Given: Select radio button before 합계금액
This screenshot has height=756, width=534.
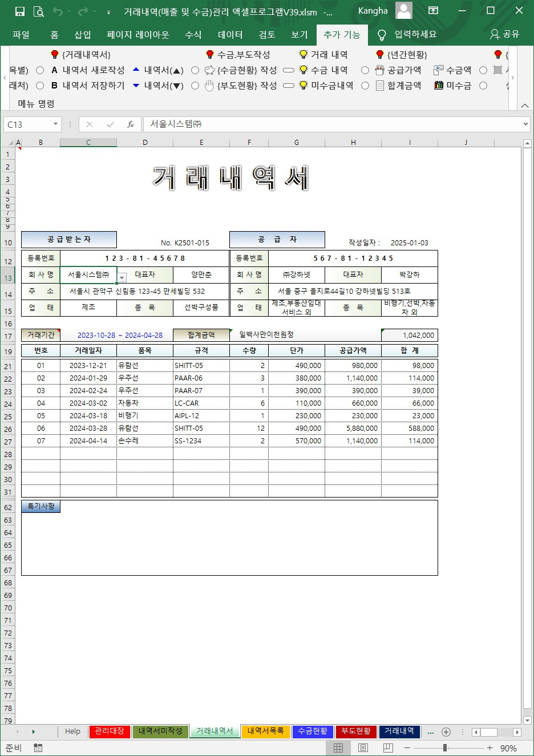Looking at the screenshot, I should 365,86.
